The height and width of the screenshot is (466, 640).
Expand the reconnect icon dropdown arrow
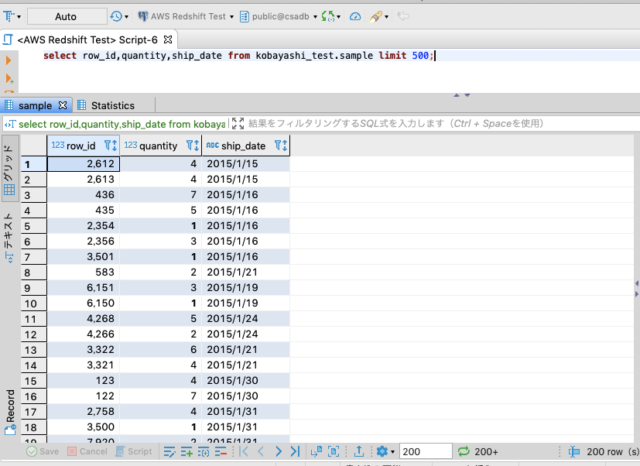point(338,17)
